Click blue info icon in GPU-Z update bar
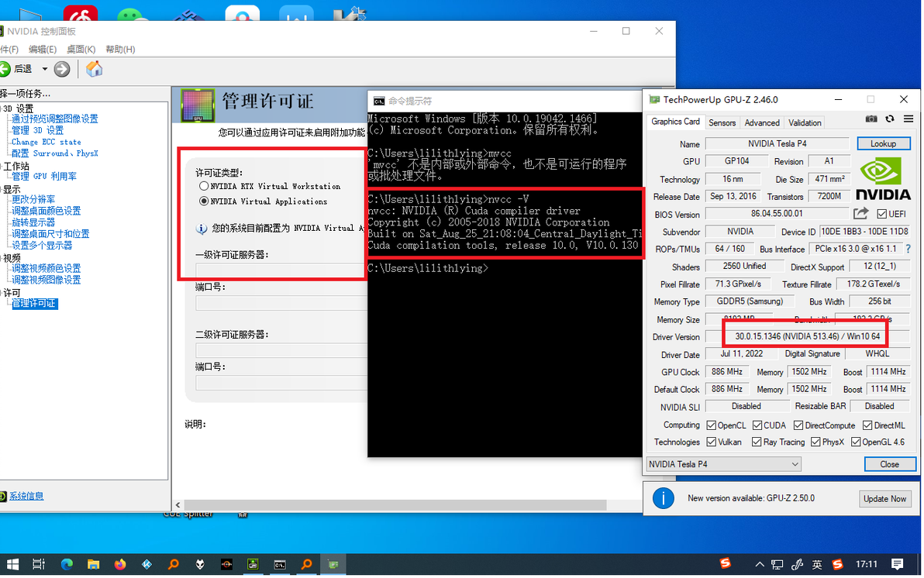This screenshot has width=924, height=578. point(663,498)
